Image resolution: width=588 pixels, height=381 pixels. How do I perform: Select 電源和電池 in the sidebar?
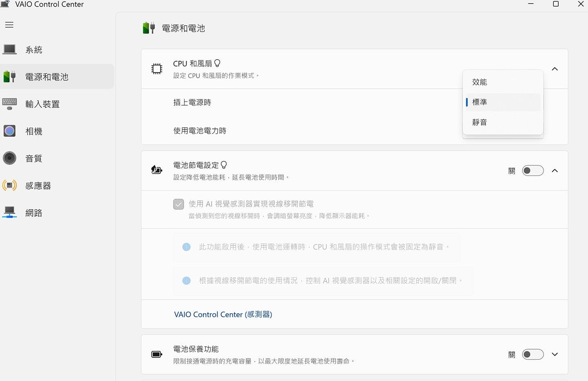(x=47, y=77)
